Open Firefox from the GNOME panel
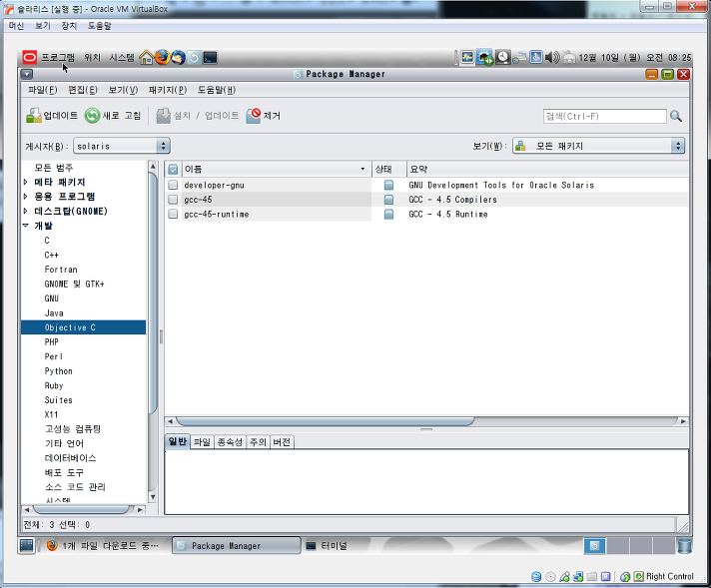Viewport: 711px width, 588px height. click(162, 58)
